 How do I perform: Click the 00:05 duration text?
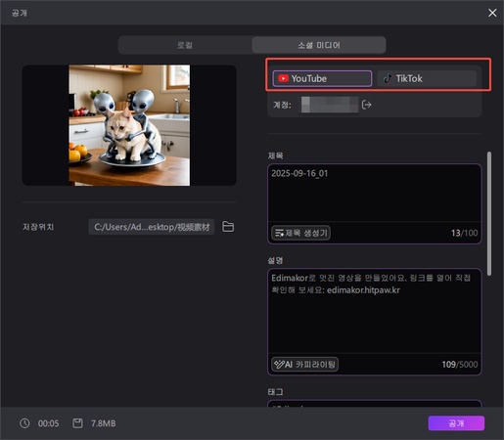pos(48,423)
